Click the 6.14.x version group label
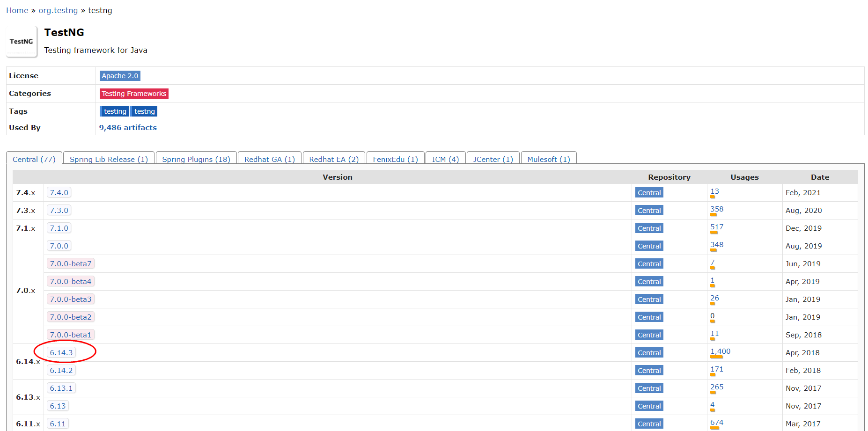The height and width of the screenshot is (431, 868). pyautogui.click(x=28, y=362)
